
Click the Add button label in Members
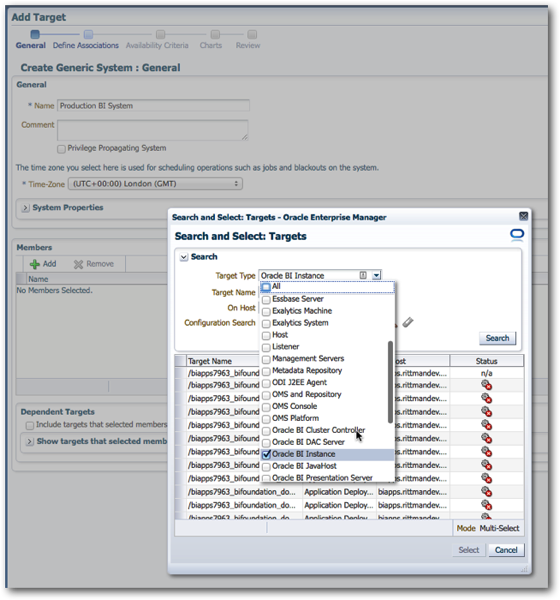point(49,264)
